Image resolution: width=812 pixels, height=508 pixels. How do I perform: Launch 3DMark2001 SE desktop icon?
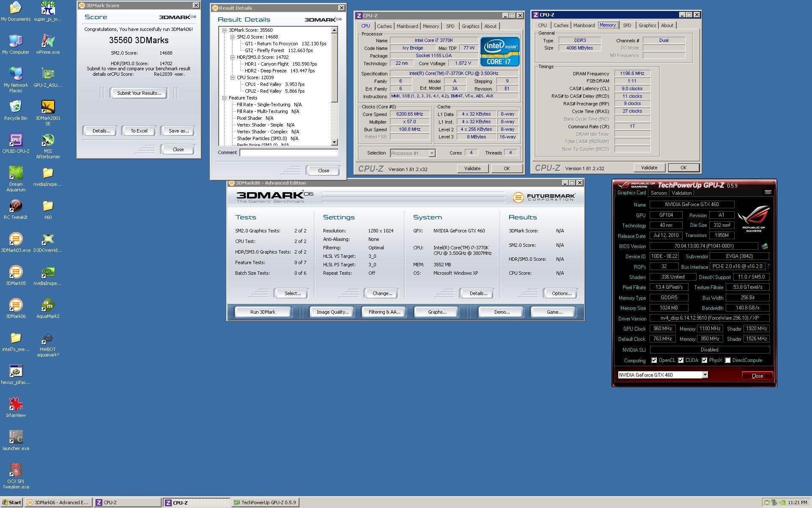48,113
